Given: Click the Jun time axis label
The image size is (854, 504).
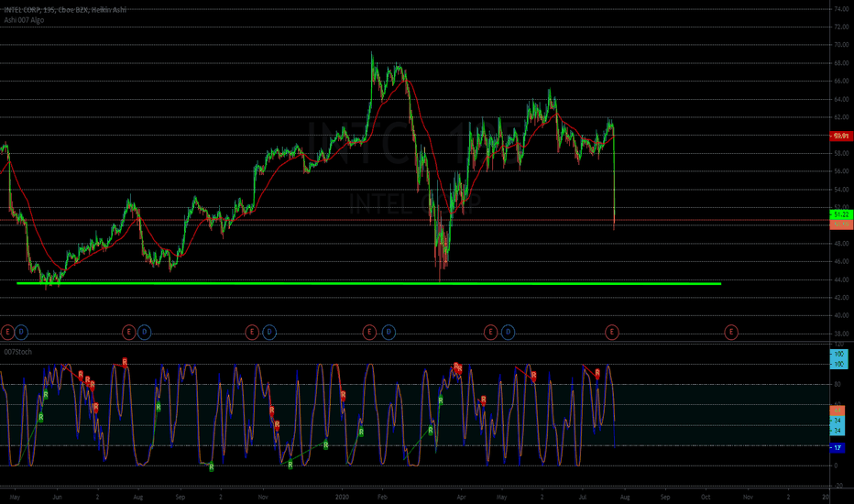Looking at the screenshot, I should tap(57, 497).
